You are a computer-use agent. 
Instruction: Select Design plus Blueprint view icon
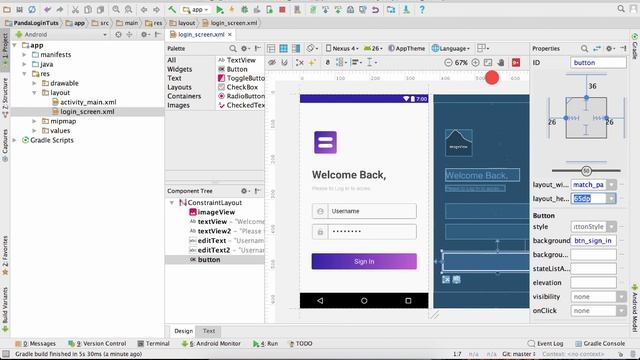296,49
